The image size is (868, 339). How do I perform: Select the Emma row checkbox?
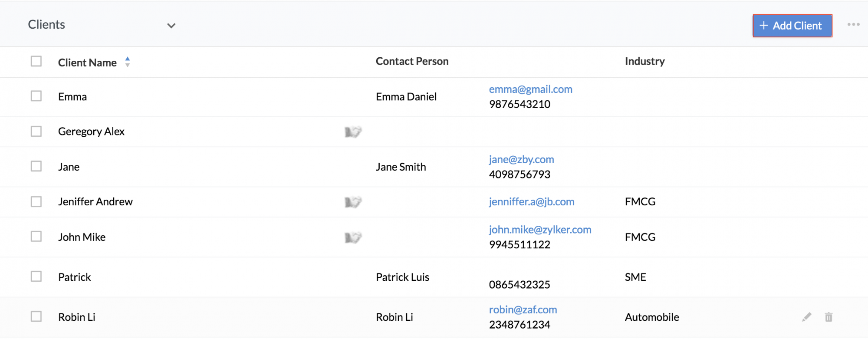36,96
